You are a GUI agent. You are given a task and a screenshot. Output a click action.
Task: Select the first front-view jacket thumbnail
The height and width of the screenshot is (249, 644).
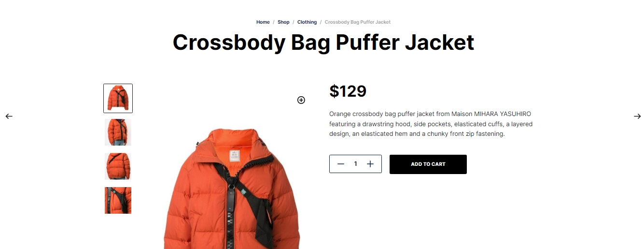click(118, 98)
